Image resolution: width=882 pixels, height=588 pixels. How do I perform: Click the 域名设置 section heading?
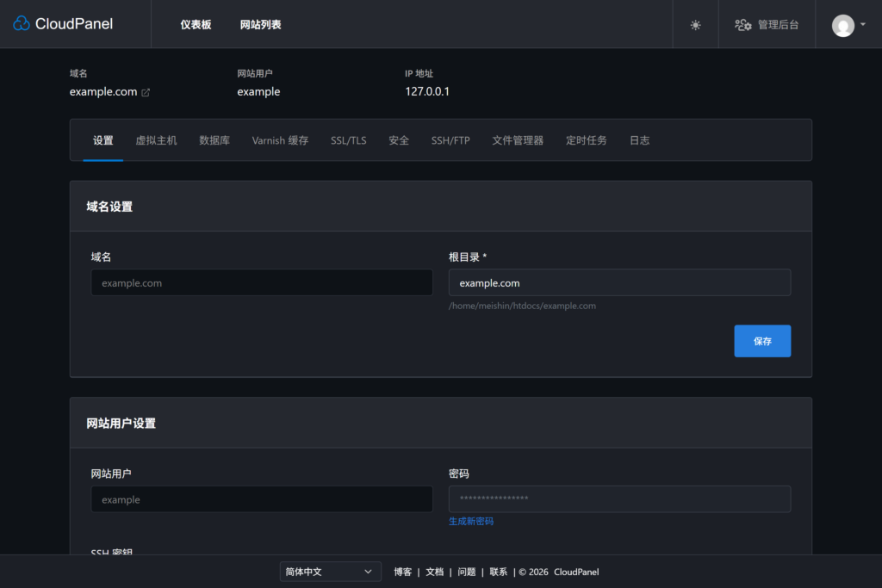tap(109, 207)
